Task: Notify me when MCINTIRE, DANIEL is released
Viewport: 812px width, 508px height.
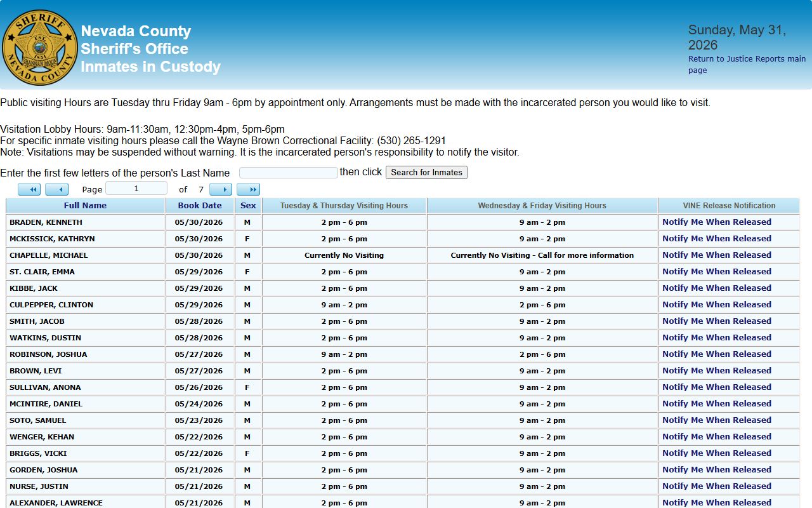Action: point(717,404)
